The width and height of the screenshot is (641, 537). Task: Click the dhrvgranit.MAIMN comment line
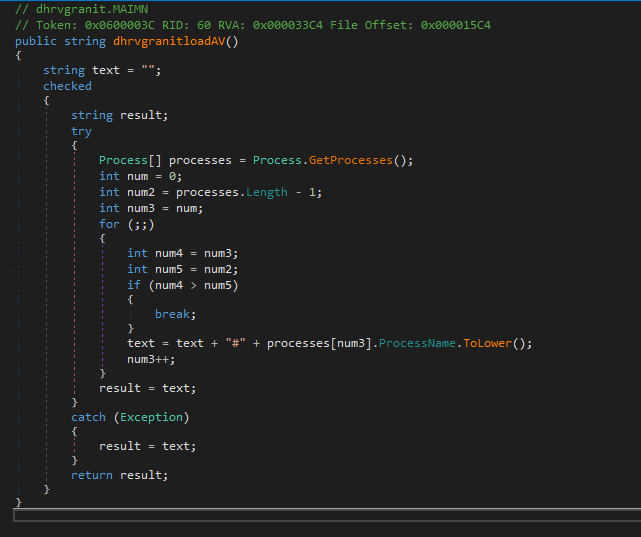[x=82, y=9]
